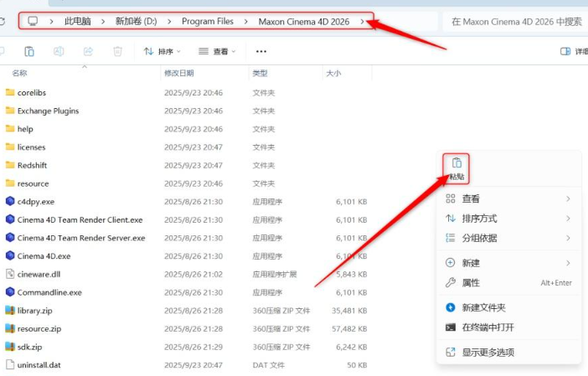Choose 显示更多选项 in the context menu

pos(509,352)
